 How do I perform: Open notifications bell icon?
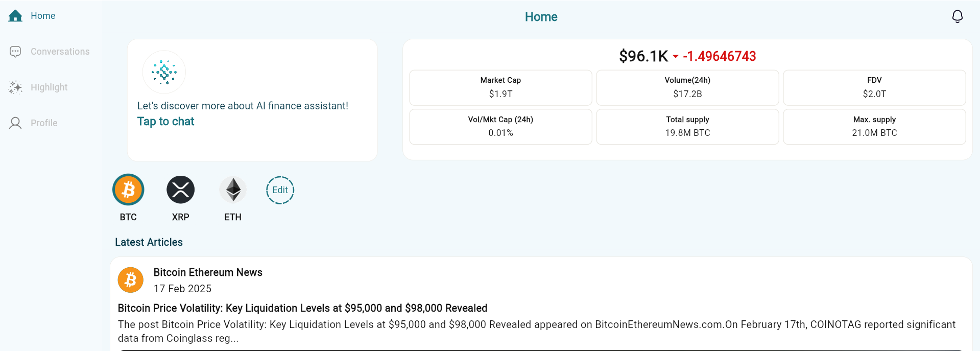tap(958, 16)
